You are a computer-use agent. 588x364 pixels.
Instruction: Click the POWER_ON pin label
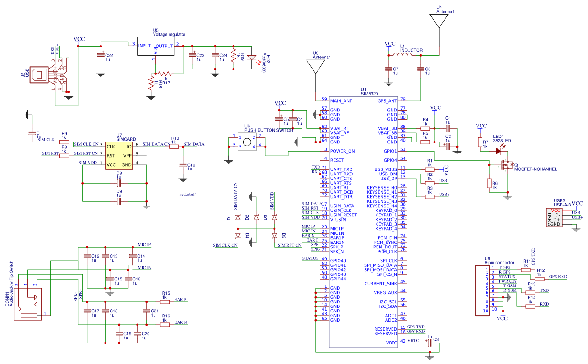343,151
